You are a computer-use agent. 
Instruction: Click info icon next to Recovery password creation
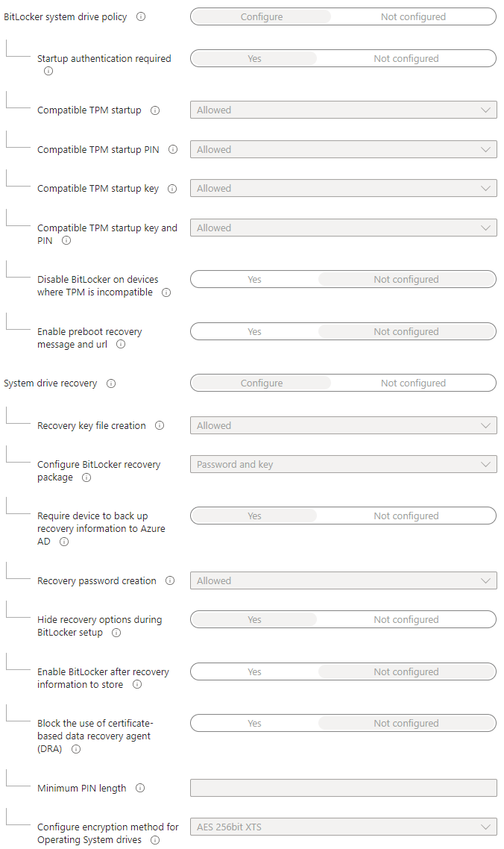170,580
